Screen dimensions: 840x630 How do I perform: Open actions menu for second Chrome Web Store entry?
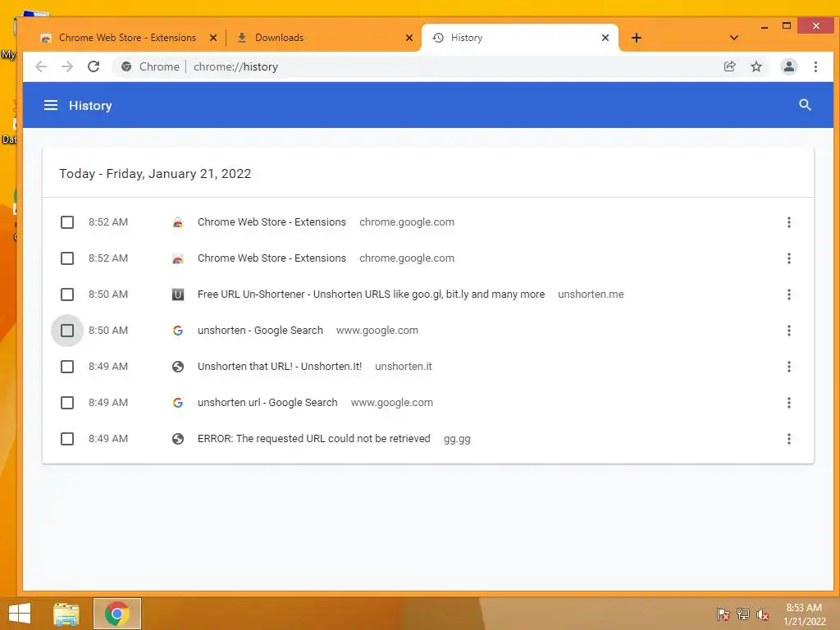(788, 258)
